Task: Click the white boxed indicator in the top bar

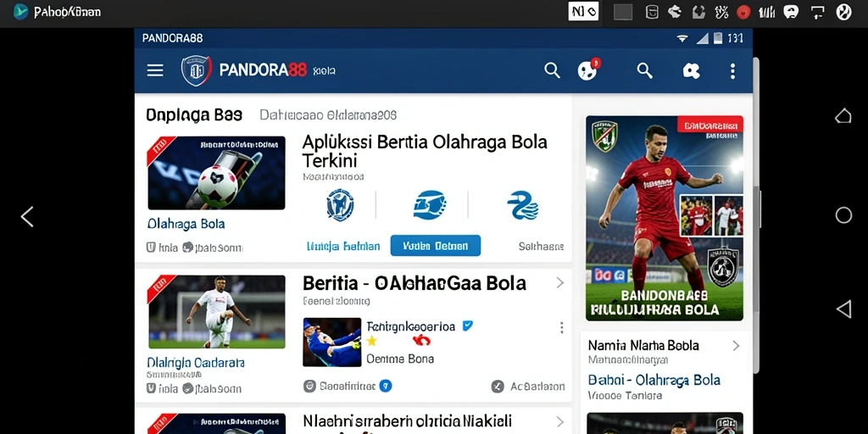Action: [583, 11]
